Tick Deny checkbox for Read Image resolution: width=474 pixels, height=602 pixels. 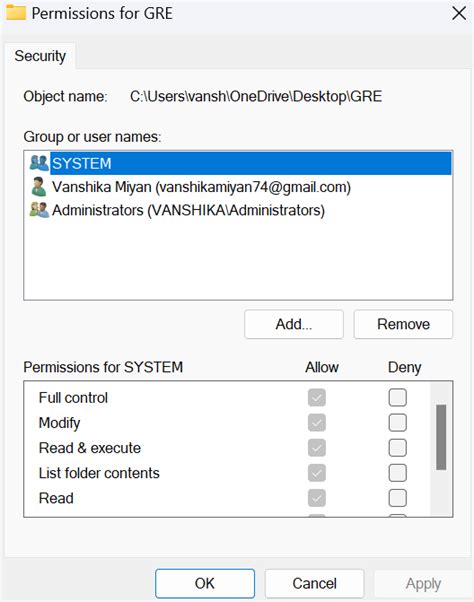[397, 498]
